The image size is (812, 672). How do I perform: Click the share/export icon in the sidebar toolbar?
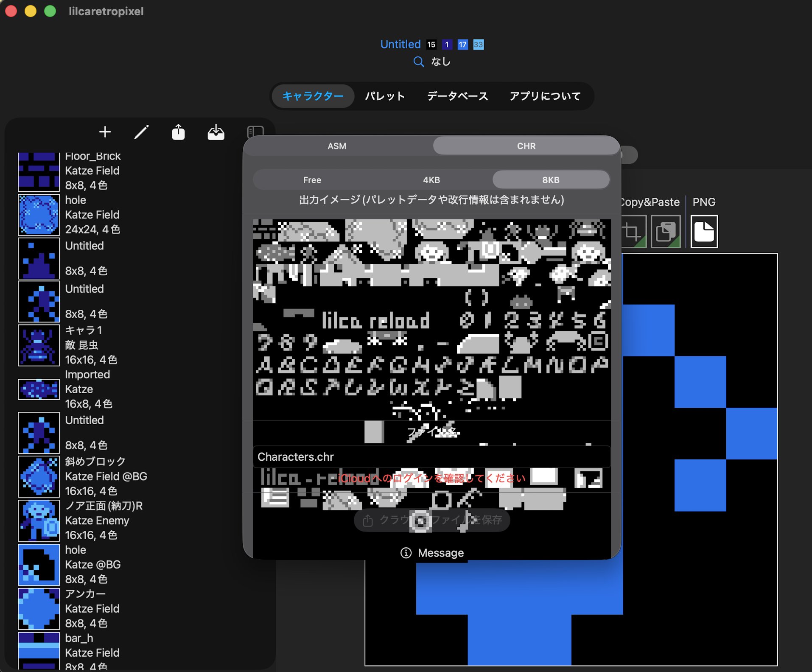pyautogui.click(x=178, y=132)
